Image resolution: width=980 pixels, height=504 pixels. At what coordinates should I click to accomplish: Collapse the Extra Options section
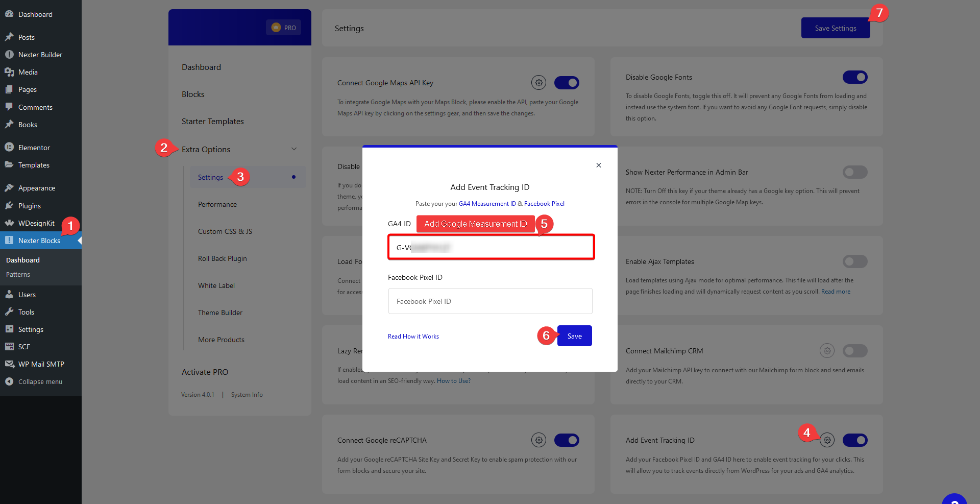(294, 149)
